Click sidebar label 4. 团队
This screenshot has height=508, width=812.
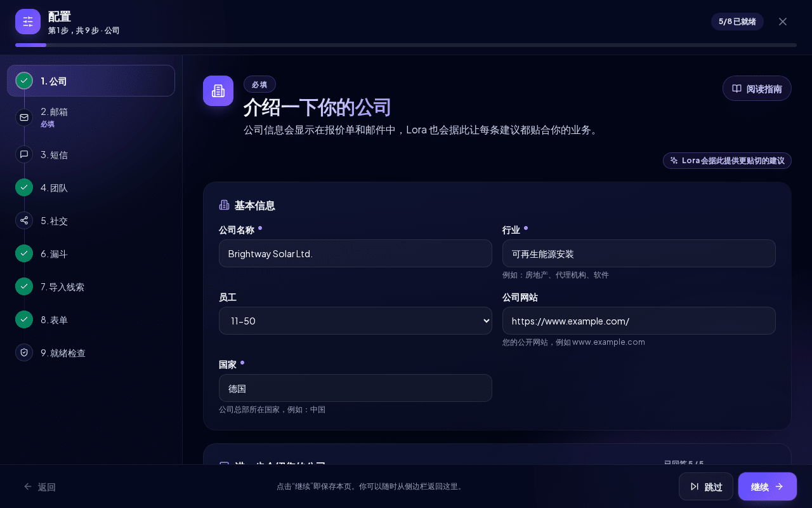(54, 188)
